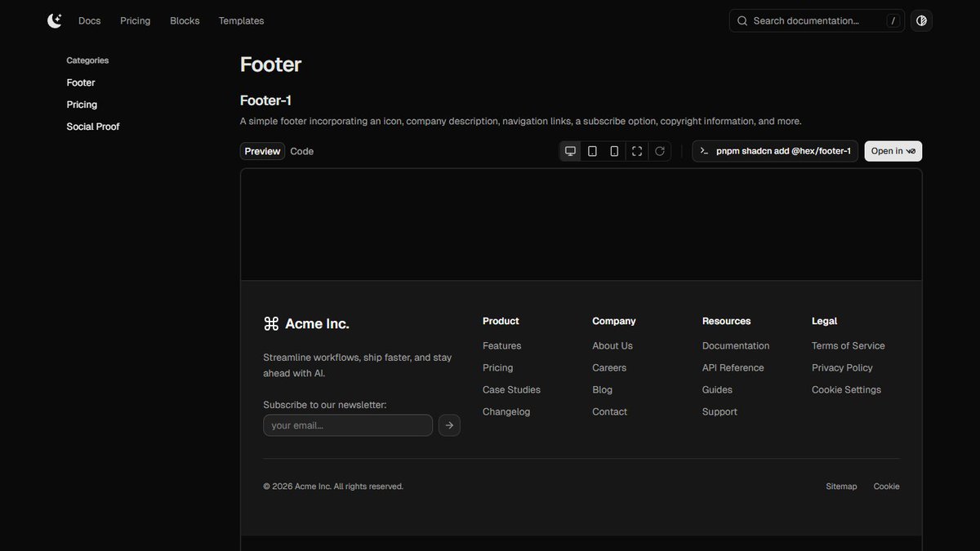Click the newsletter submit arrow button

(449, 425)
